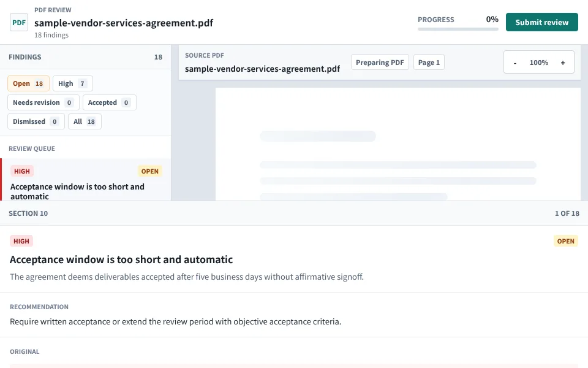Click the sample-vendor-services-agreement.pdf header title
588x368 pixels.
tap(124, 23)
